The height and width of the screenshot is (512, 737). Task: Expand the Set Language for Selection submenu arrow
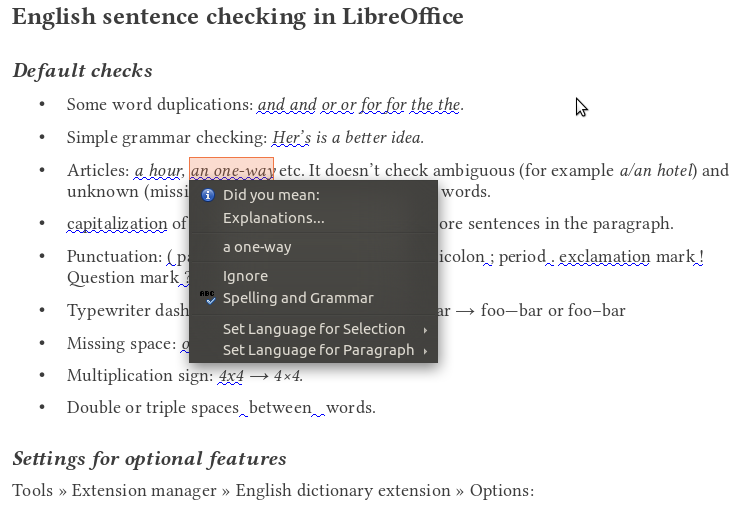click(425, 329)
